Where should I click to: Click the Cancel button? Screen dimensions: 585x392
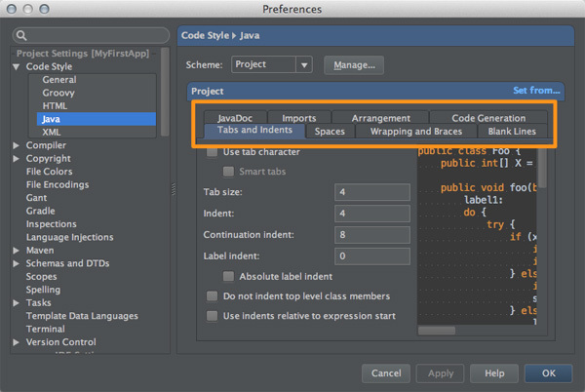point(386,373)
